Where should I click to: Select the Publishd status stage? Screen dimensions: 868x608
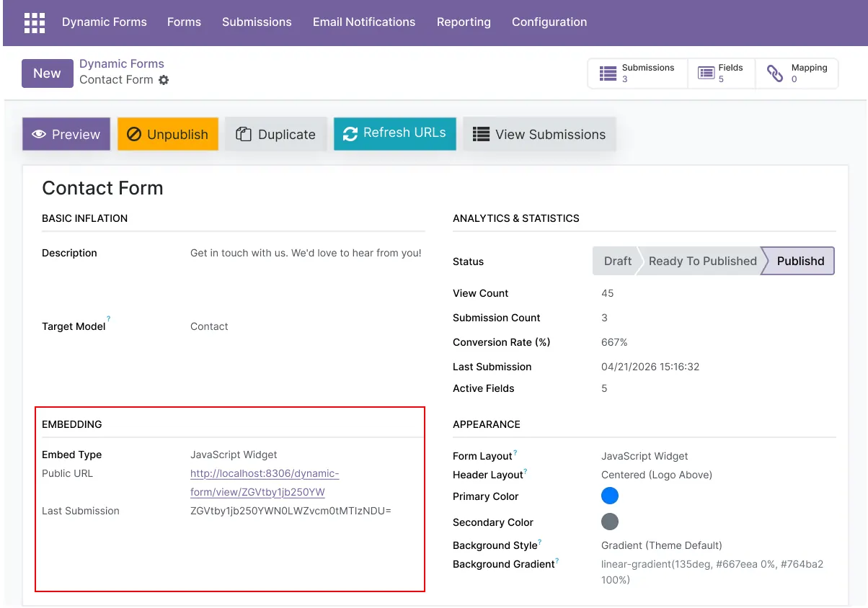(800, 261)
